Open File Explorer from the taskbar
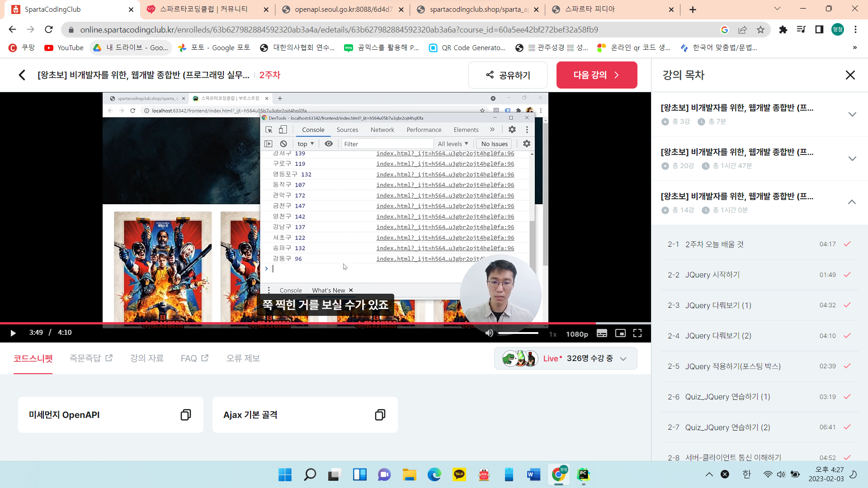 tap(409, 474)
